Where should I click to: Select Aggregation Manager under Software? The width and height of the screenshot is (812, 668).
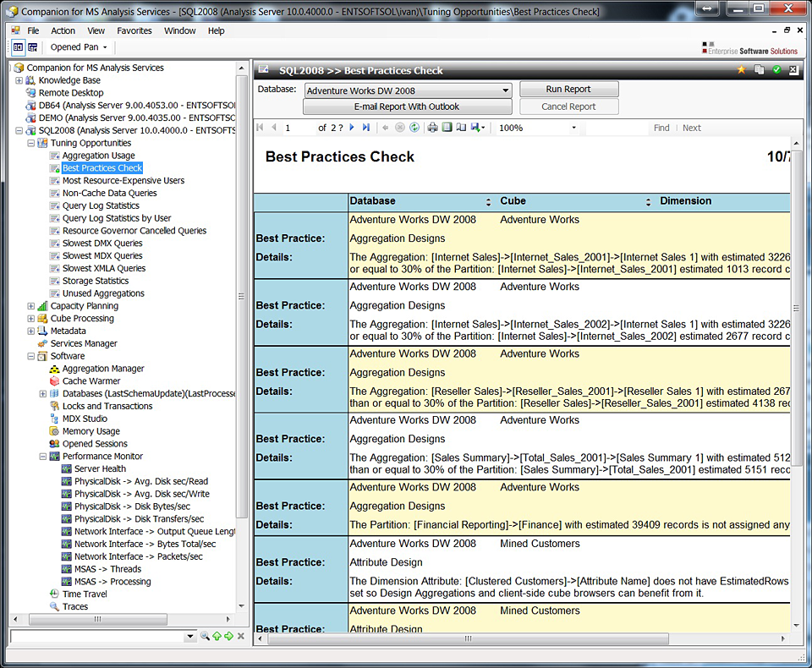[103, 369]
